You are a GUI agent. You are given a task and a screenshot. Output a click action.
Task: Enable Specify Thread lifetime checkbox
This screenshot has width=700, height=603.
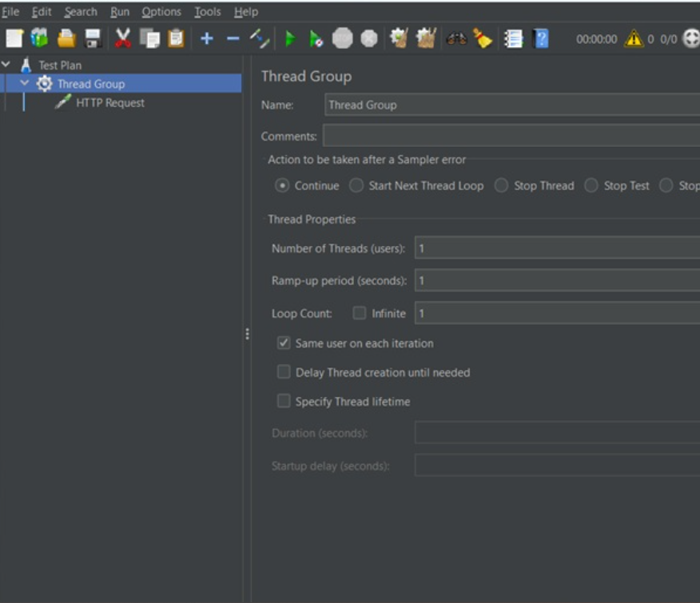284,401
